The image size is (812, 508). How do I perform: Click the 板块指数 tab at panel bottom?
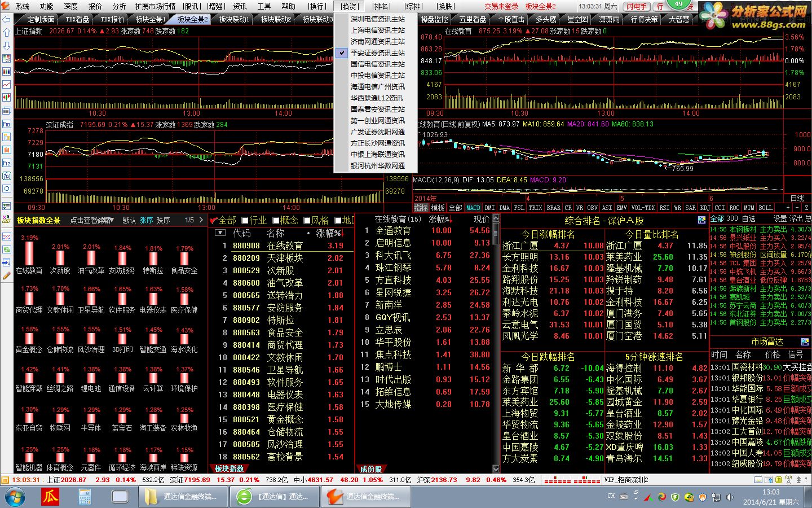click(x=230, y=468)
